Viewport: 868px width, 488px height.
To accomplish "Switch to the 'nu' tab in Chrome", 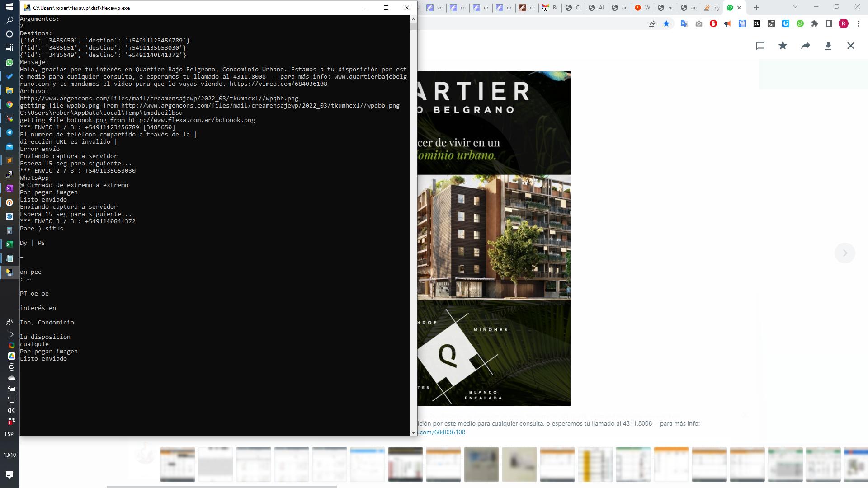I will [665, 8].
